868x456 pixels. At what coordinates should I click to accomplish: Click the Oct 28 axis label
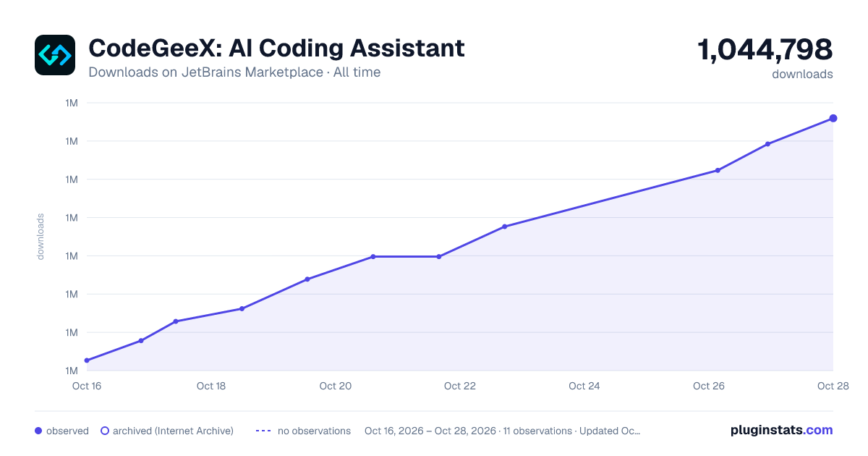(x=832, y=386)
